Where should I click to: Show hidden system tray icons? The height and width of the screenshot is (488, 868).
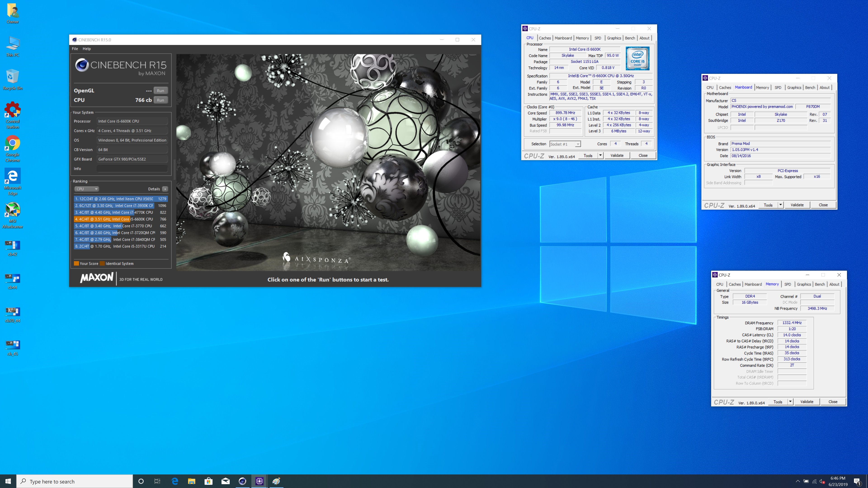(797, 481)
